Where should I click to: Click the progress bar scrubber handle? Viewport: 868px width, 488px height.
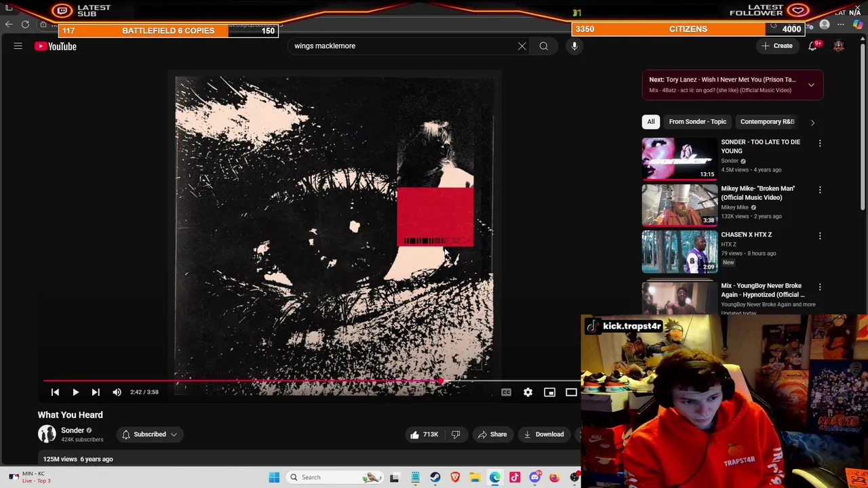coord(441,381)
